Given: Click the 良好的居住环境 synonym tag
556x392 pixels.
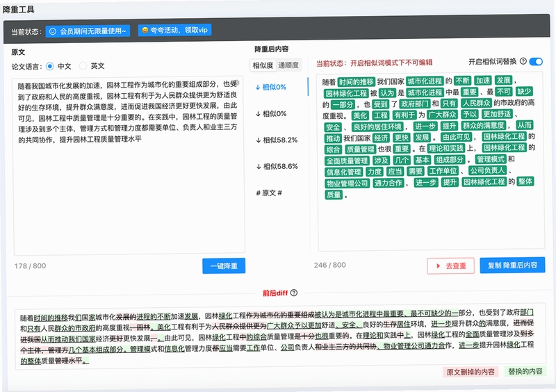Looking at the screenshot, I should (377, 127).
